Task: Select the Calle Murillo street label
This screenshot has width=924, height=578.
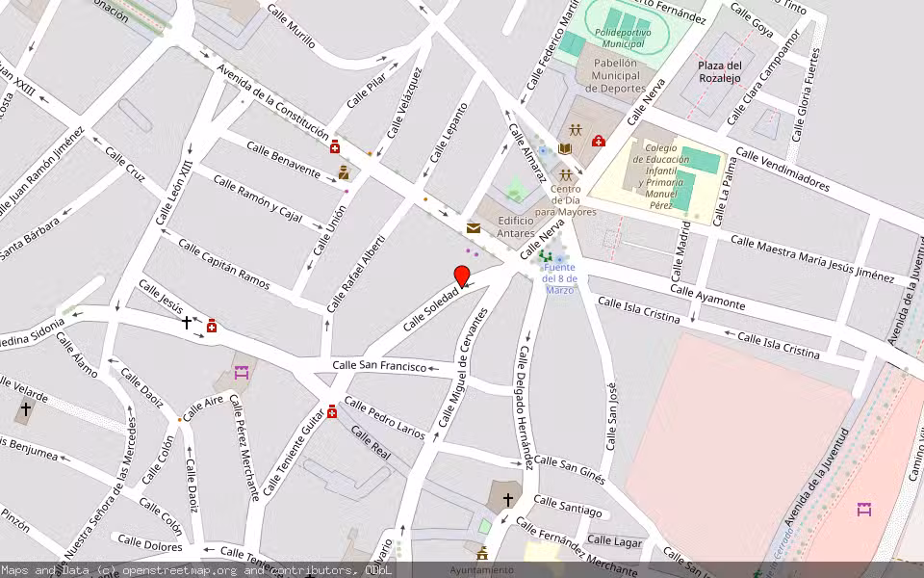Action: point(291,25)
